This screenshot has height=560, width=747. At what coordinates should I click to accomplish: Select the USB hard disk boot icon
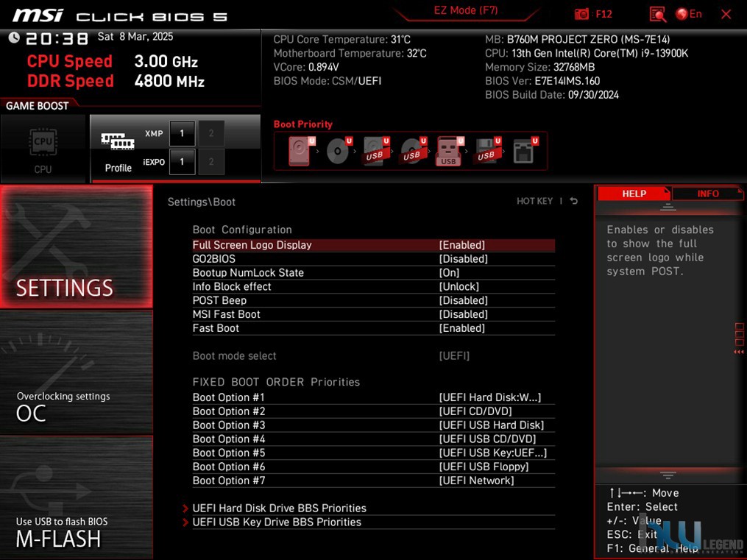(376, 151)
